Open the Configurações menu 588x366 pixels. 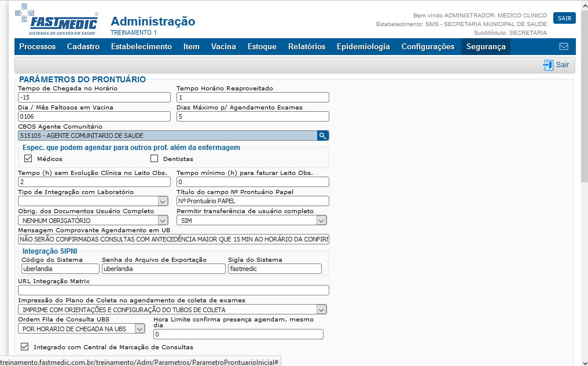[x=428, y=46]
